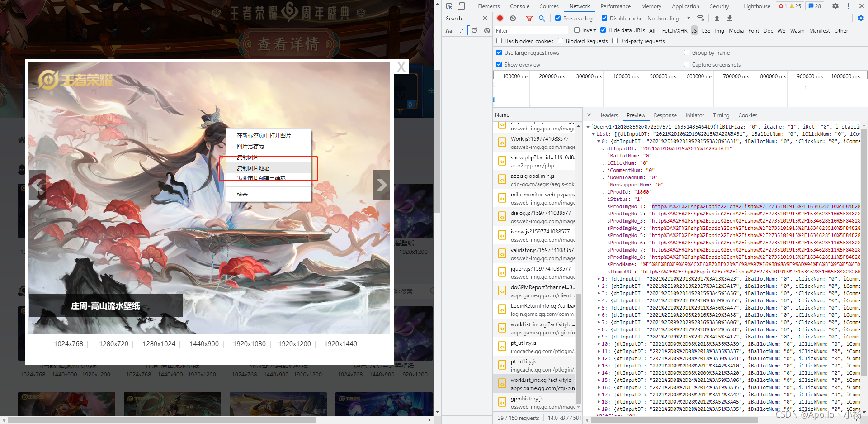
Task: Open network search magnifier
Action: point(542,18)
